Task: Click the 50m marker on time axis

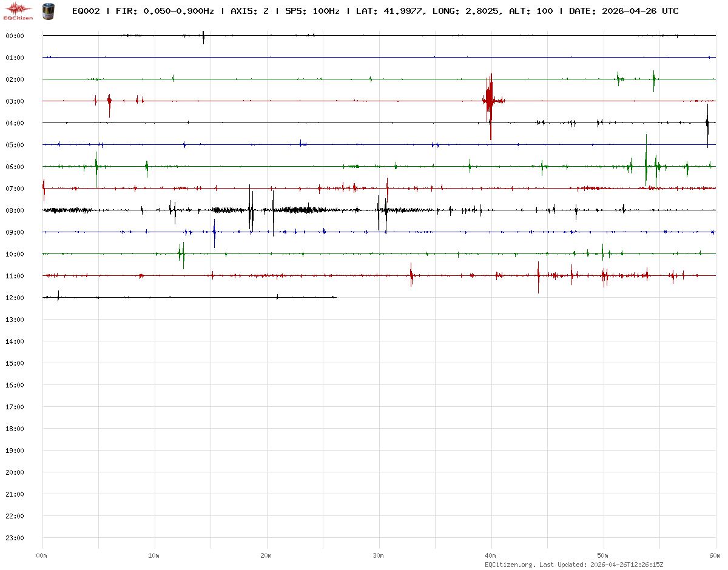Action: coord(603,555)
